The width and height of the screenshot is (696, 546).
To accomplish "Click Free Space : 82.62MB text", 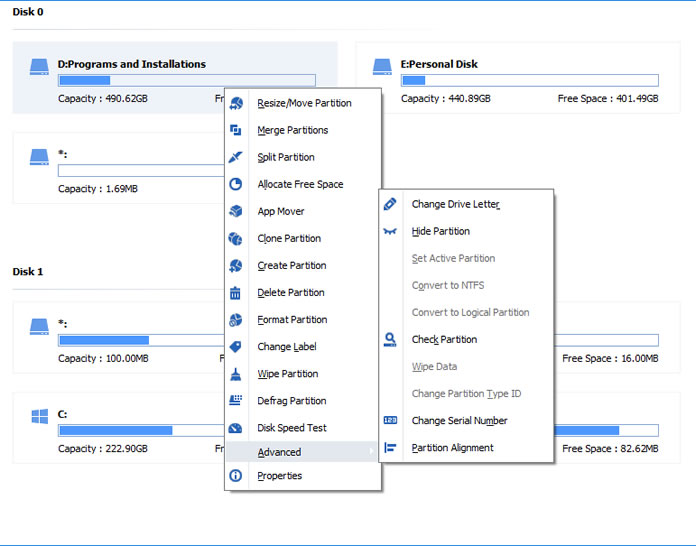I will [610, 449].
